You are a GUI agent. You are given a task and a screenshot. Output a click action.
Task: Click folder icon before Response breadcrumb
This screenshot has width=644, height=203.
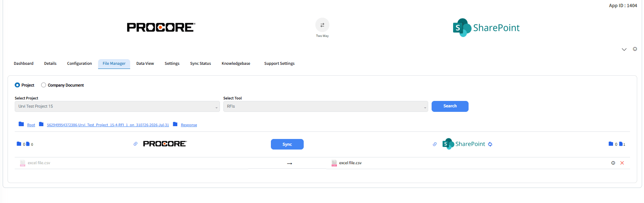(175, 124)
